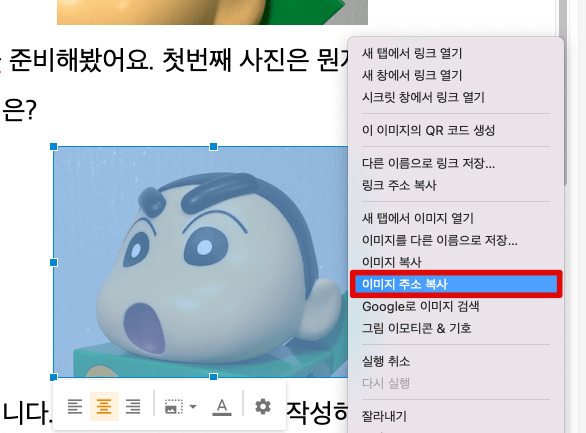Click top-center resize handle of image

[213, 146]
